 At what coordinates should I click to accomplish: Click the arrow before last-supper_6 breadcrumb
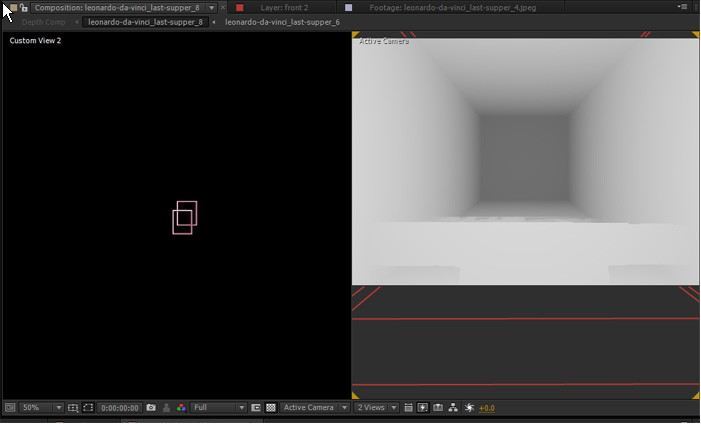pyautogui.click(x=214, y=22)
